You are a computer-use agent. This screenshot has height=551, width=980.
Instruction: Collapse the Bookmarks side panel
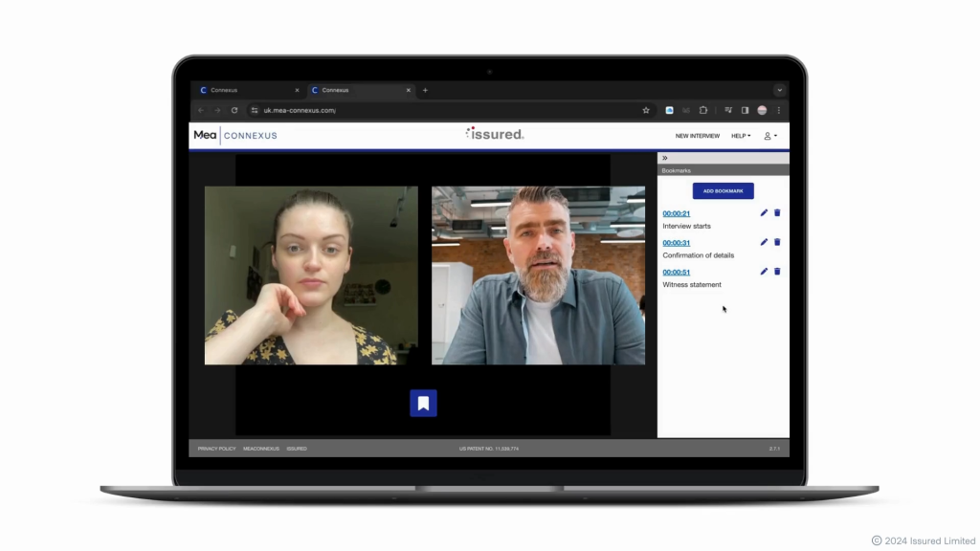pyautogui.click(x=665, y=158)
